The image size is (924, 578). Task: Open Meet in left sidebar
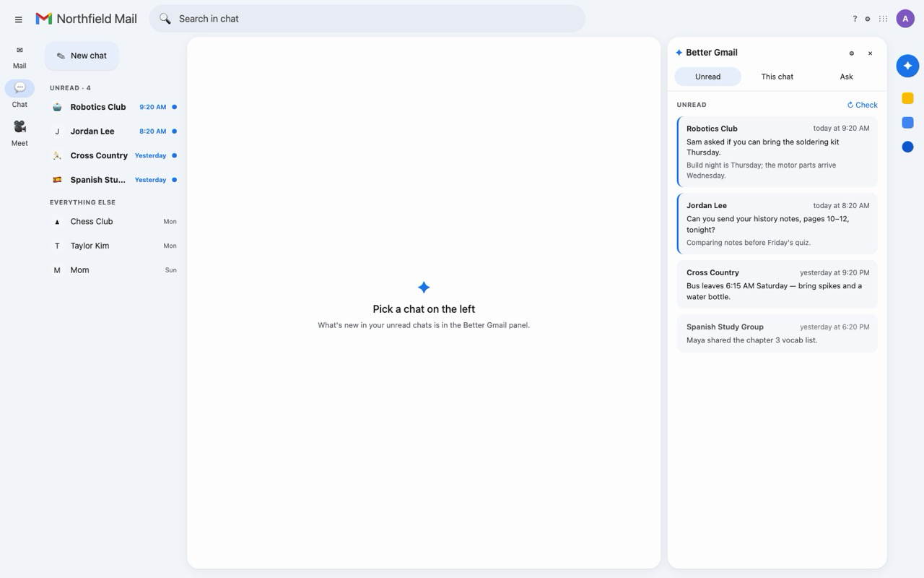[19, 133]
